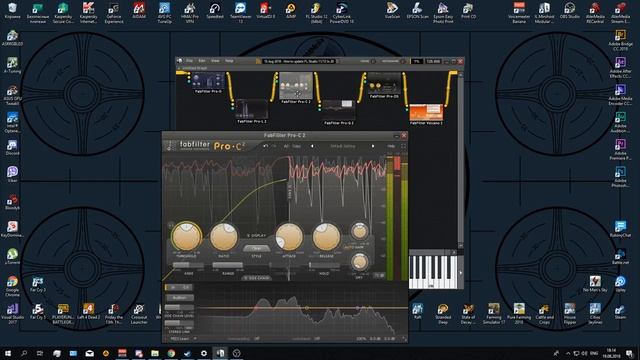Open Speedtest desktop icon
This screenshot has width=640, height=360.
(215, 11)
